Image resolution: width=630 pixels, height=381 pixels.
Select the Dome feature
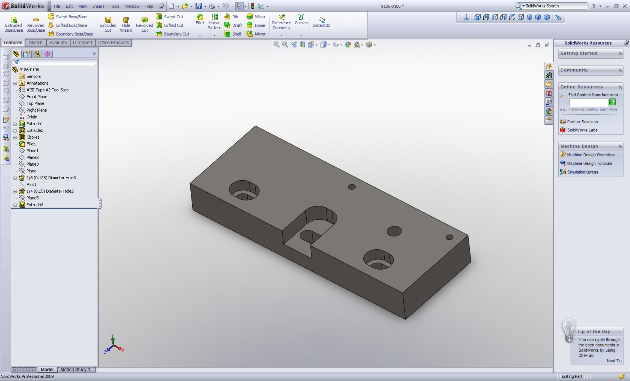[256, 25]
